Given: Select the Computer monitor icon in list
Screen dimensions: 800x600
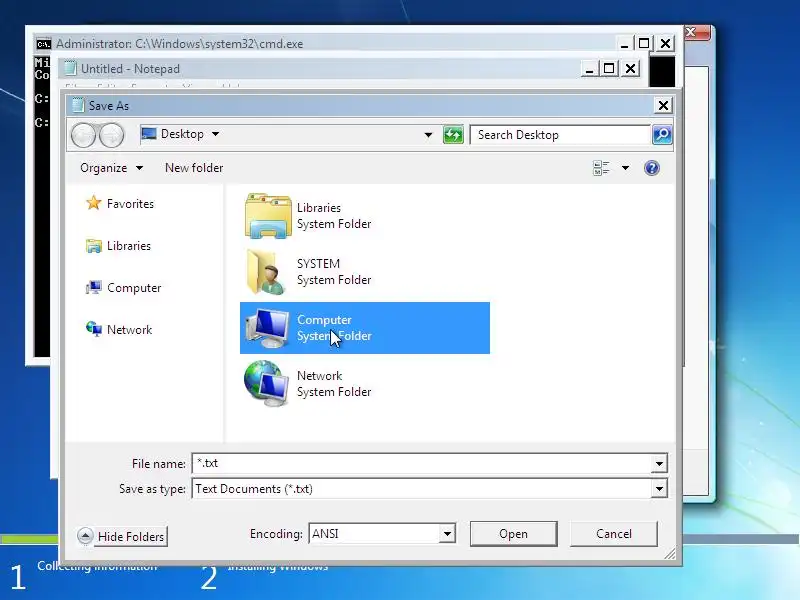Looking at the screenshot, I should click(x=267, y=328).
